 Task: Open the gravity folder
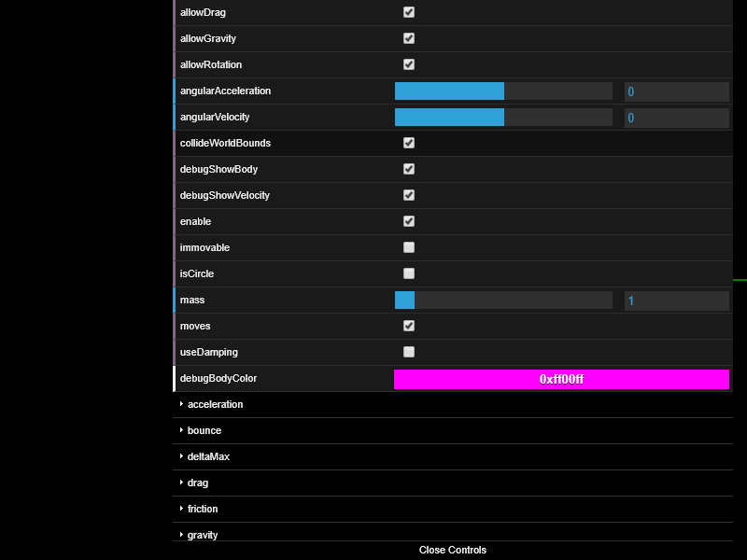point(203,535)
